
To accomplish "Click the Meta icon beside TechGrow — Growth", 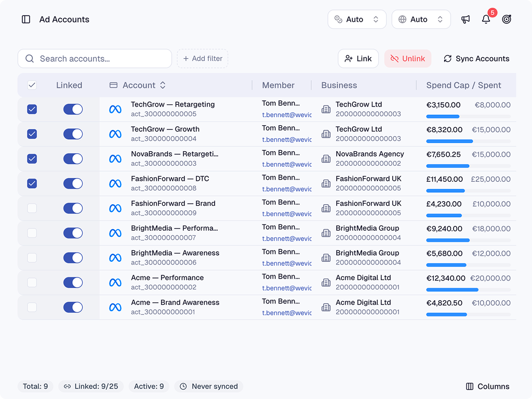I will [x=115, y=134].
